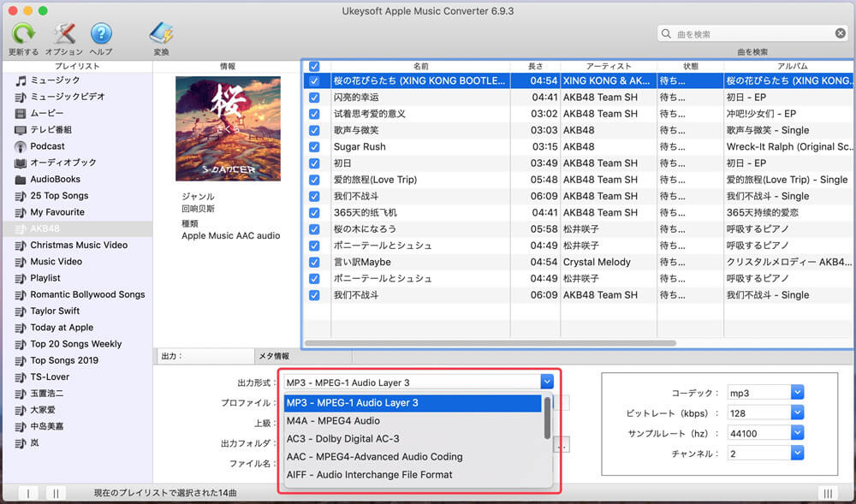This screenshot has height=504, width=856.
Task: Uncheck the 桜の木になろう song checkbox
Action: 314,229
